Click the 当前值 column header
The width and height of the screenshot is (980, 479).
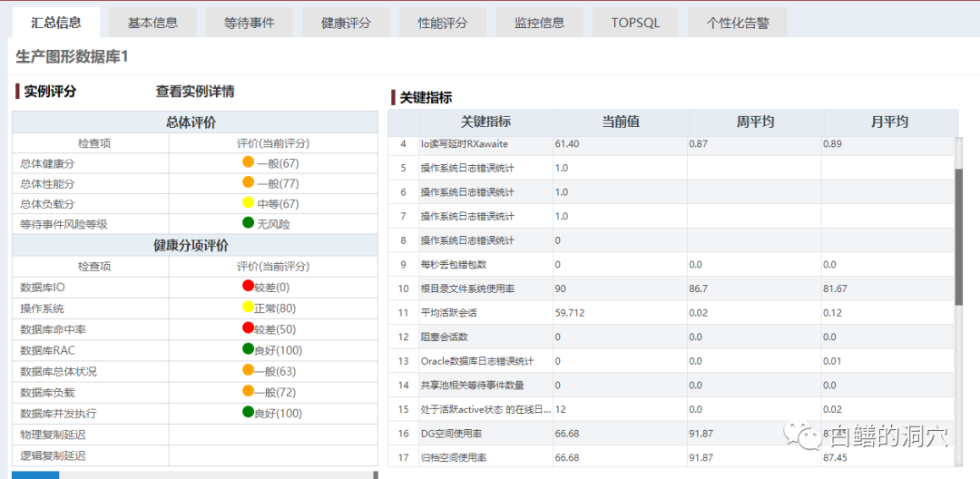pyautogui.click(x=621, y=122)
